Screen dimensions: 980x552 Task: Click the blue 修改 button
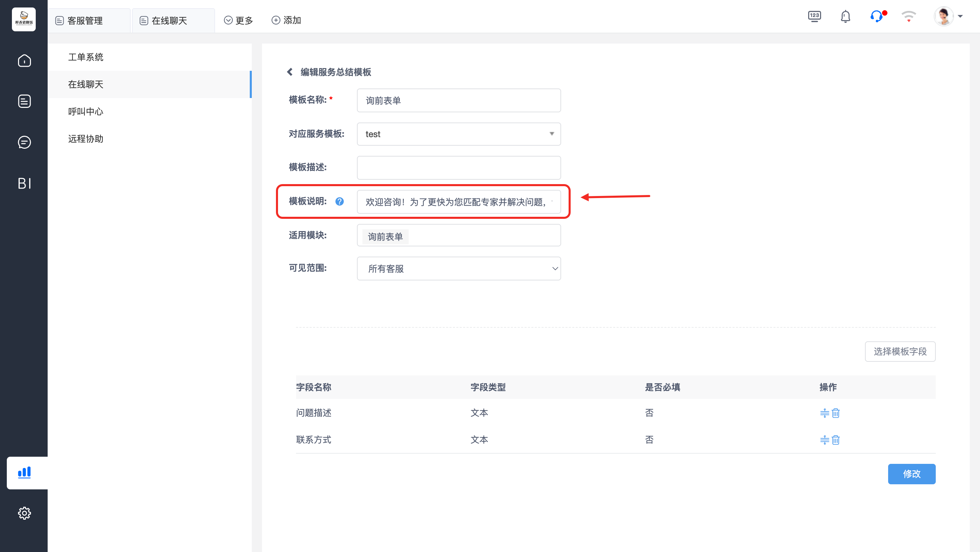[x=911, y=474]
